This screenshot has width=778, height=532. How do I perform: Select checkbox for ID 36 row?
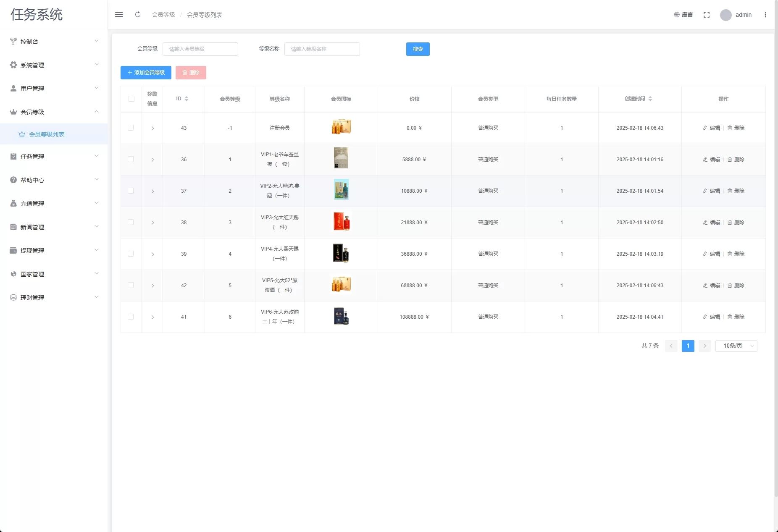131,160
